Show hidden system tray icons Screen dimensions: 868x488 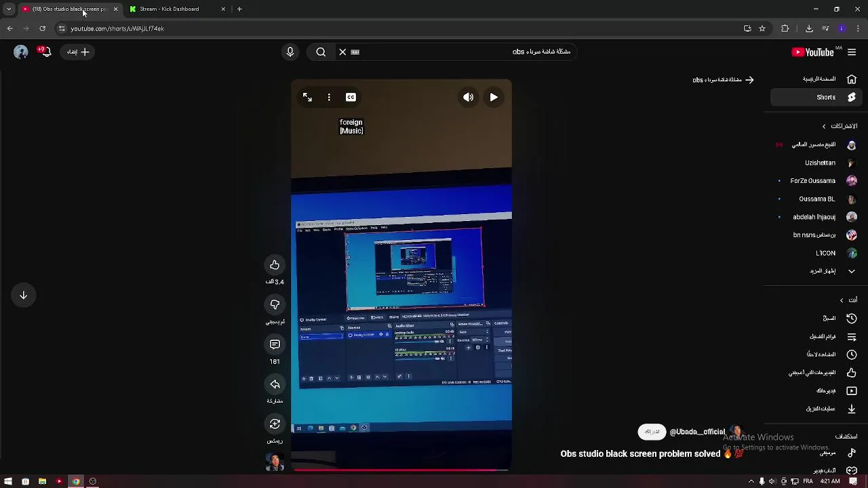click(751, 481)
